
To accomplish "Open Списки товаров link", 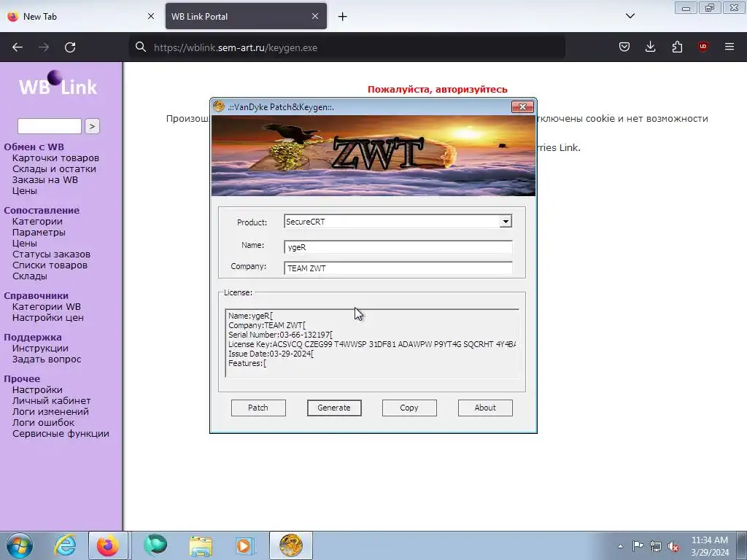I will (50, 265).
